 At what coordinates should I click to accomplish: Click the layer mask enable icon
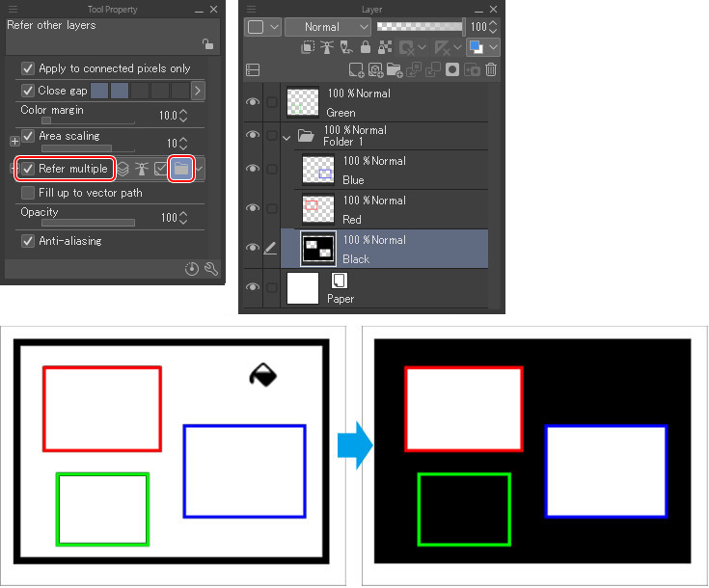[x=407, y=47]
